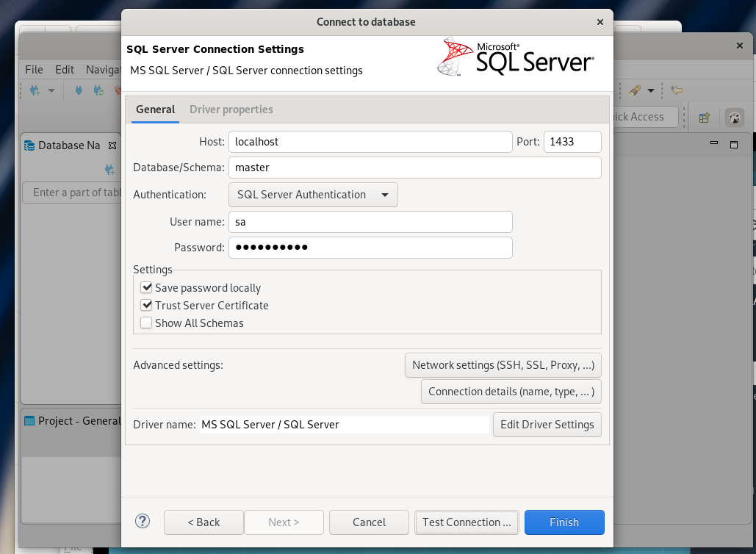Click Edit Driver Settings button
756x554 pixels.
click(x=547, y=424)
